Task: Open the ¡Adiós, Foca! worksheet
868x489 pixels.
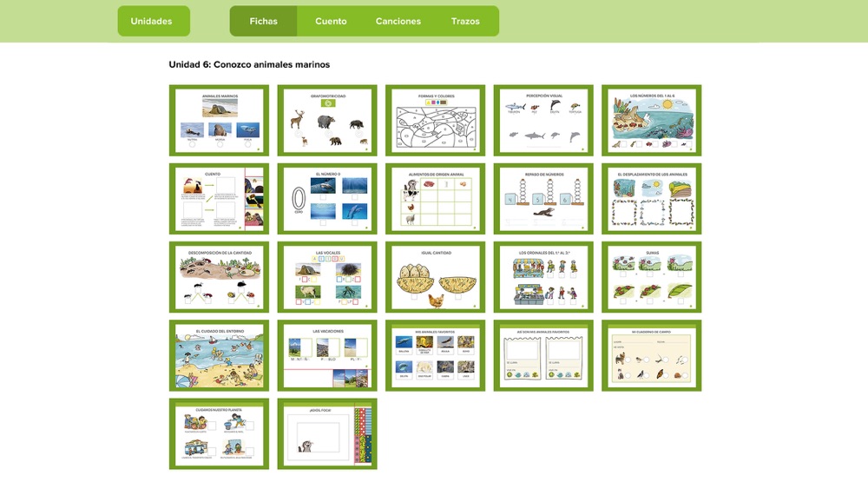Action: coord(327,434)
